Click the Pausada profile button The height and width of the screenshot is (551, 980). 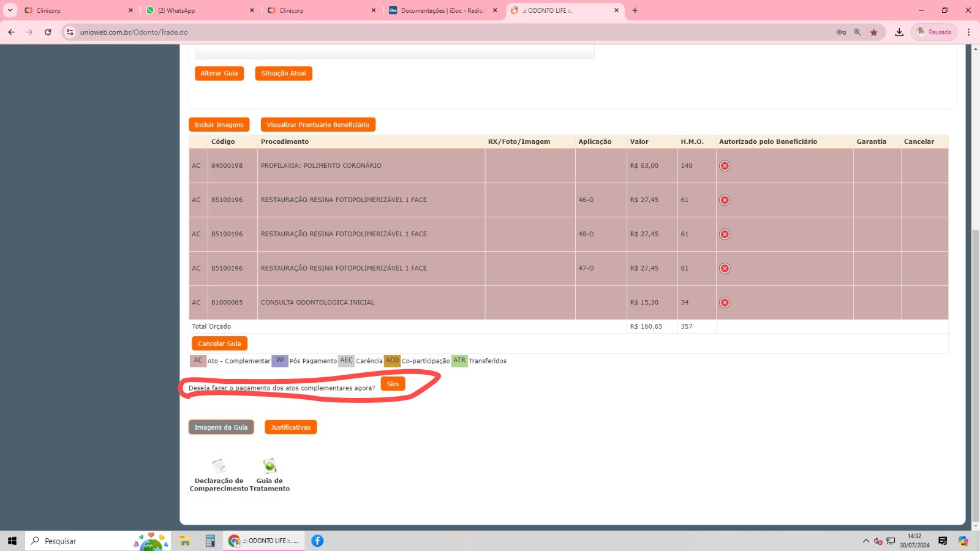[x=934, y=32]
